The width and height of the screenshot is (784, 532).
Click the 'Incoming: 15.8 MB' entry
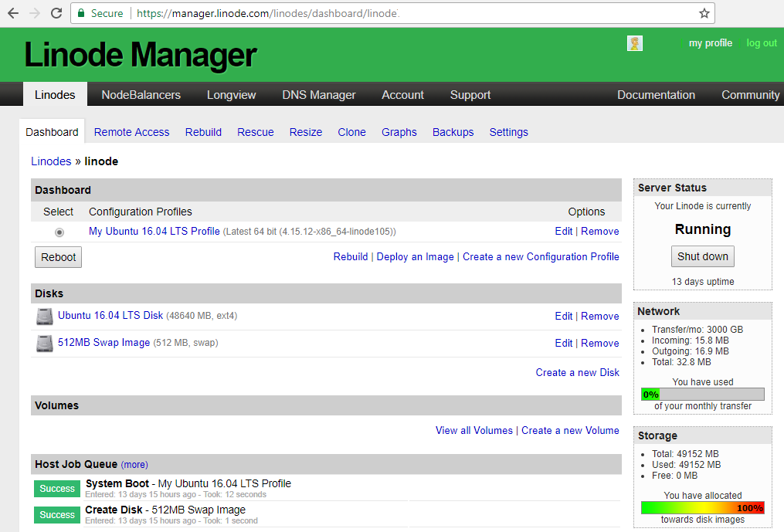click(690, 341)
